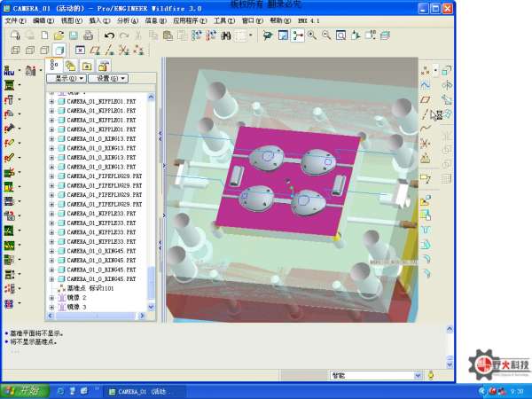The height and width of the screenshot is (399, 532).
Task: Save the model with the disk icon
Action: pos(74,35)
